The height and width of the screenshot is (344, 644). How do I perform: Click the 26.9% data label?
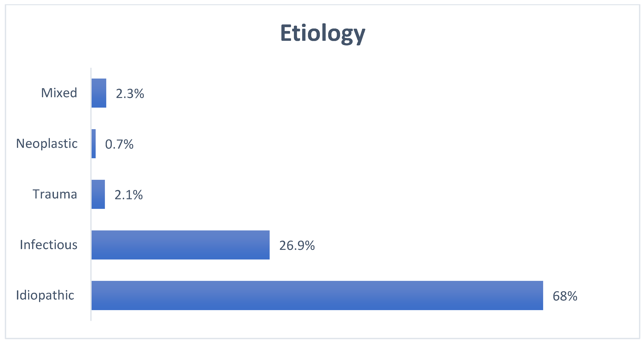coord(297,245)
